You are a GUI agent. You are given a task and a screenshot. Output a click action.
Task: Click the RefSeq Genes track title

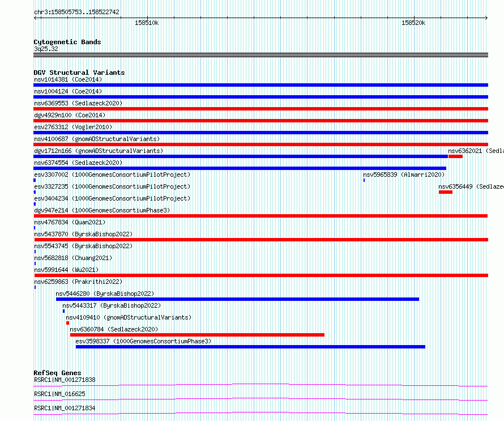[x=57, y=373]
